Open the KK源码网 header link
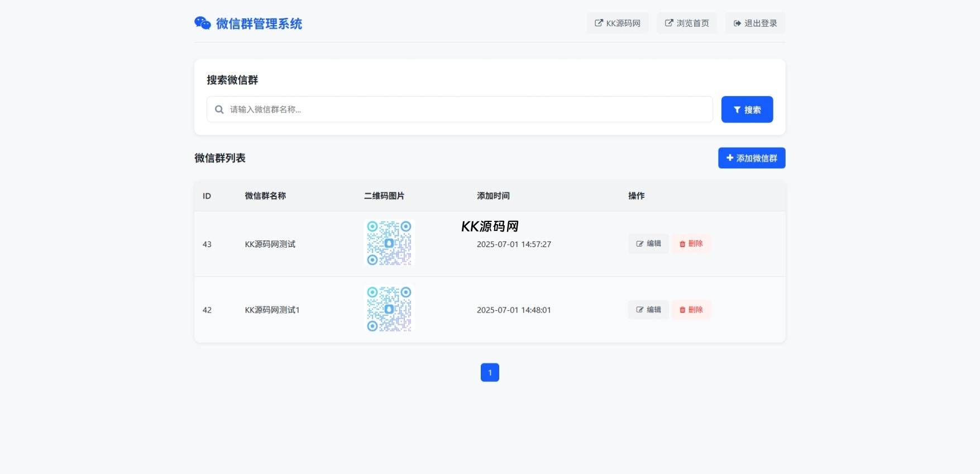This screenshot has width=980, height=474. 618,23
